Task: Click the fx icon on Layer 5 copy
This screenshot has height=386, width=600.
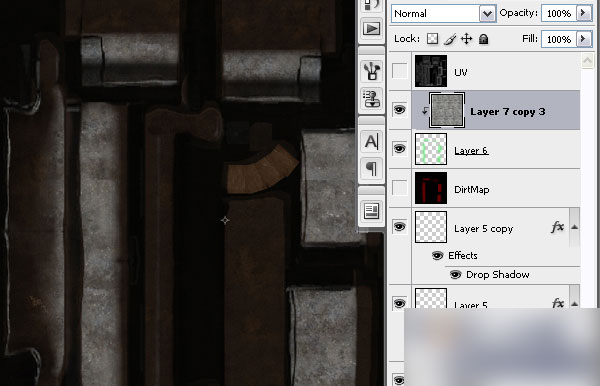Action: [x=558, y=227]
